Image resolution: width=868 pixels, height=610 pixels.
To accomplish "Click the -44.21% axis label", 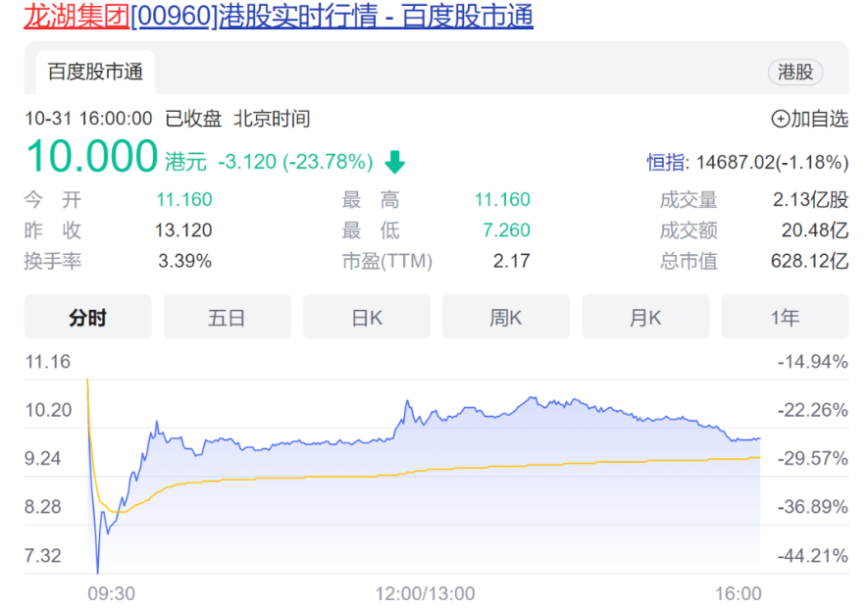I will (x=813, y=555).
